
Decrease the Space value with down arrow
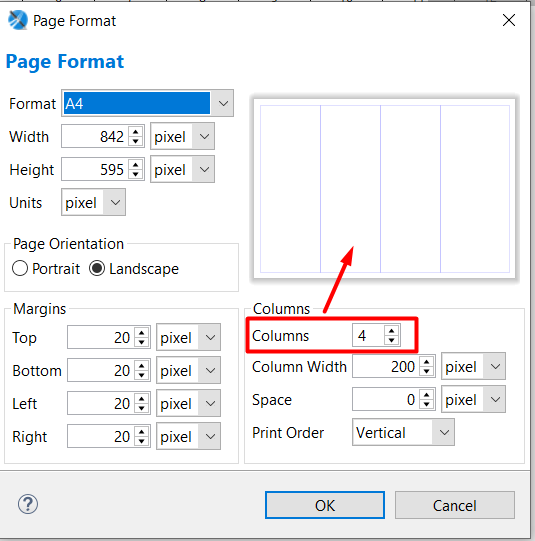[426, 404]
